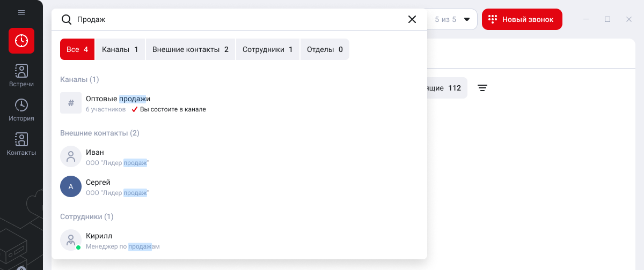Viewport: 644px width, 270px height.
Task: Select external contact Иван
Action: pyautogui.click(x=95, y=156)
